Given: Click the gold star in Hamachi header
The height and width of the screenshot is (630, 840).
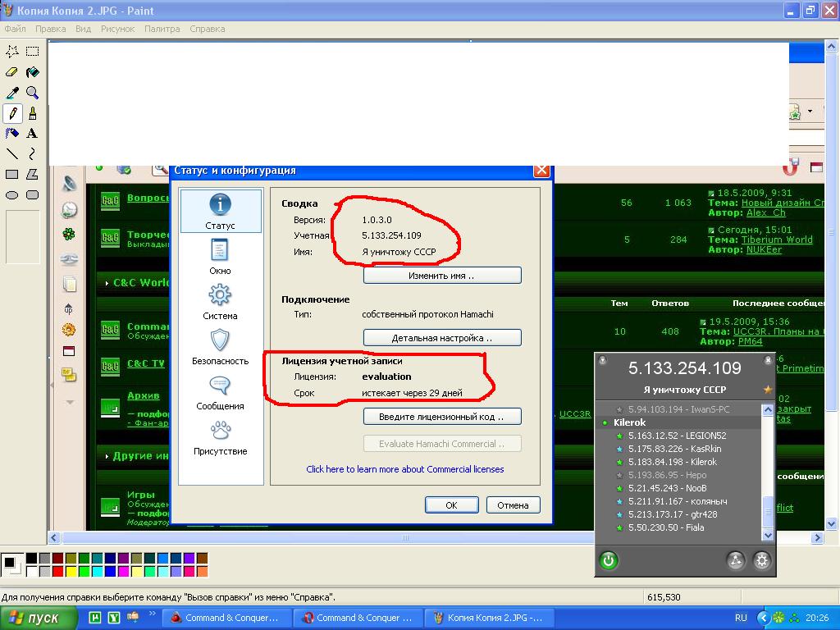Looking at the screenshot, I should point(767,390).
